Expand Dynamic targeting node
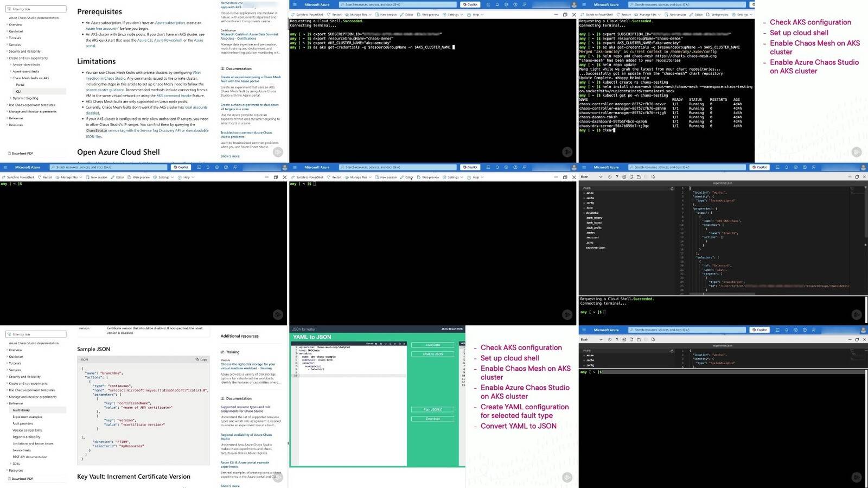 [x=24, y=98]
